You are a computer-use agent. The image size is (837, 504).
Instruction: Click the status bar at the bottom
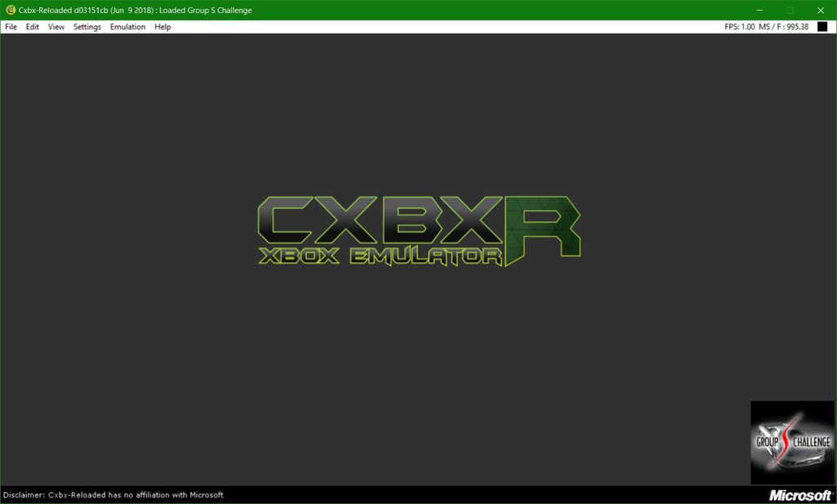click(x=409, y=494)
